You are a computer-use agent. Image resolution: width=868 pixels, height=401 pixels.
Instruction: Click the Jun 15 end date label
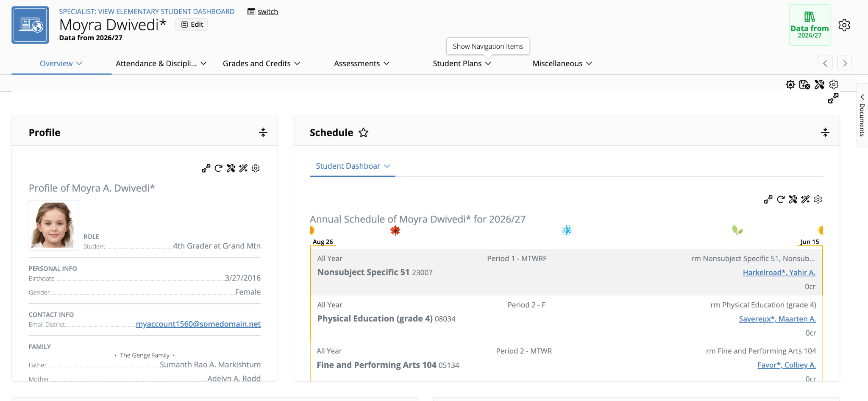(x=810, y=242)
